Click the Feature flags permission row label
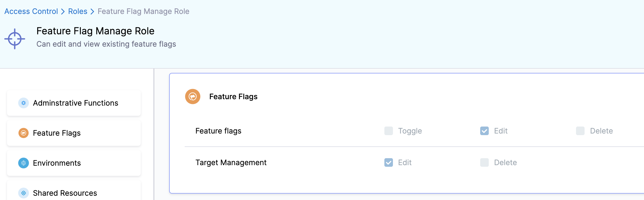The height and width of the screenshot is (200, 644). click(x=218, y=131)
